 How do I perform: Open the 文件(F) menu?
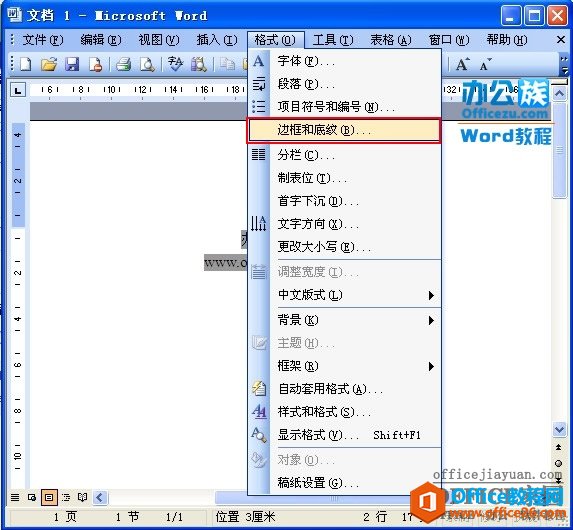point(43,39)
